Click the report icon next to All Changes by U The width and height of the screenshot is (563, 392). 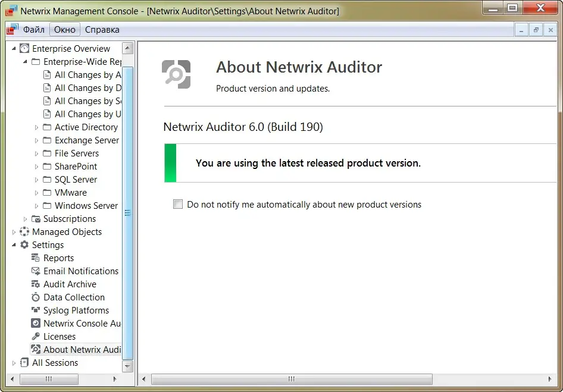[47, 114]
